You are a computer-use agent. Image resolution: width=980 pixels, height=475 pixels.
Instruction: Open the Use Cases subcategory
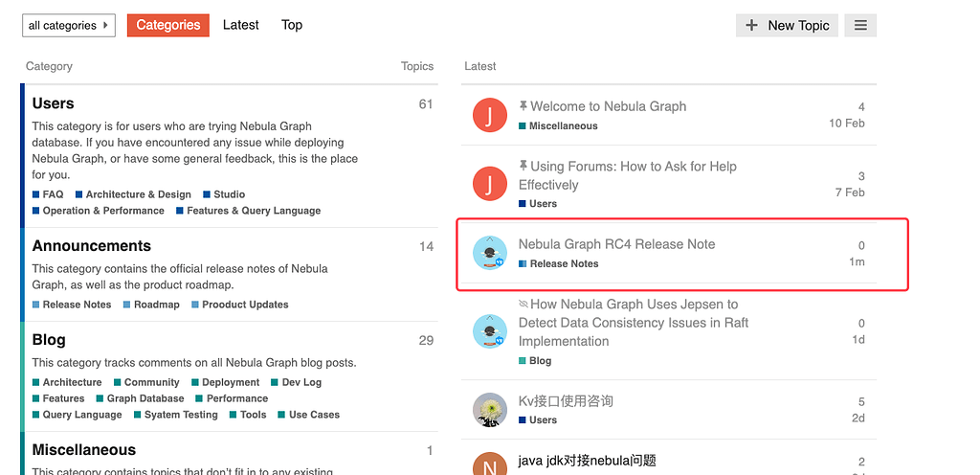309,415
